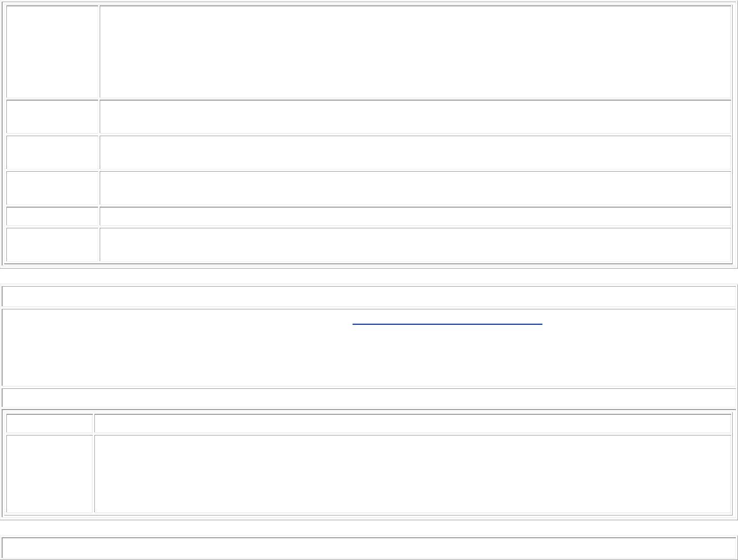This screenshot has width=738, height=560.
Task: Click the short wide cell of the nested table's first row
Action: pos(412,423)
